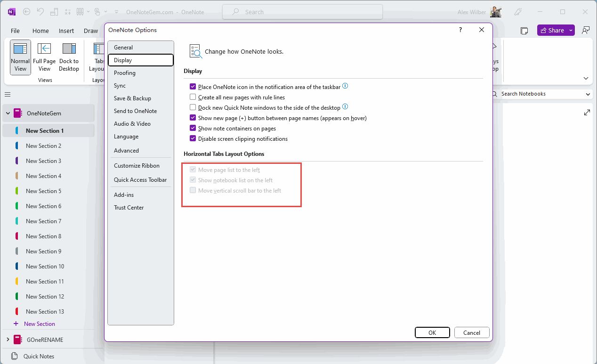Click the New Section link
The image size is (597, 364).
coord(40,324)
